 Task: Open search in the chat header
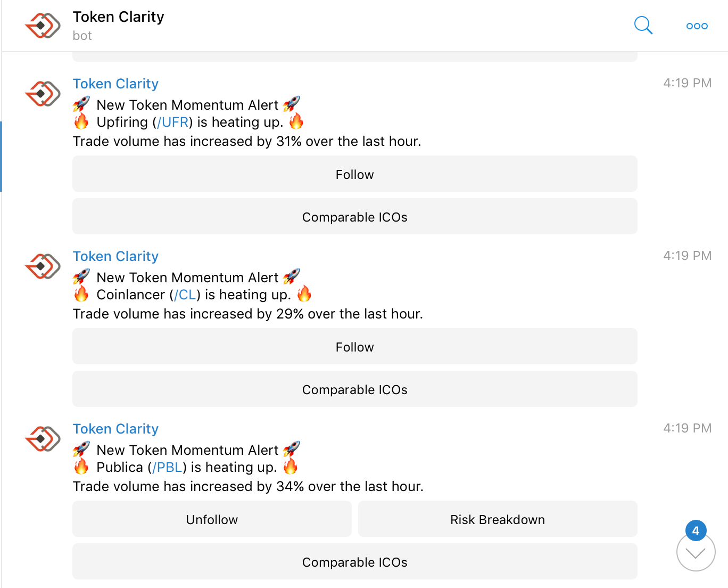click(x=643, y=25)
